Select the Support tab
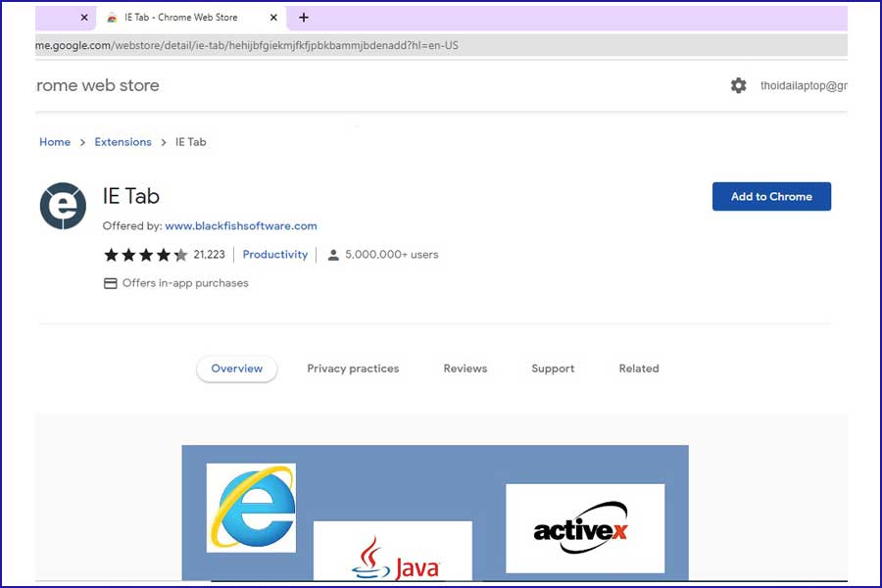This screenshot has height=588, width=882. 552,368
